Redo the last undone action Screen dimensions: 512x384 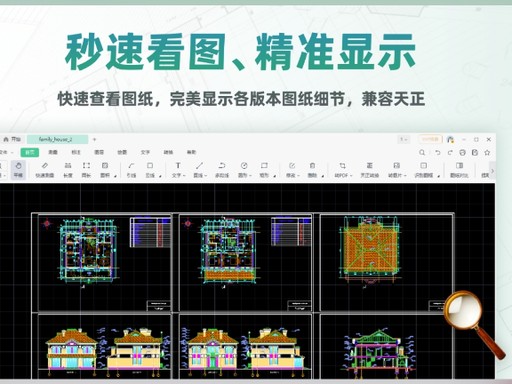[x=450, y=153]
